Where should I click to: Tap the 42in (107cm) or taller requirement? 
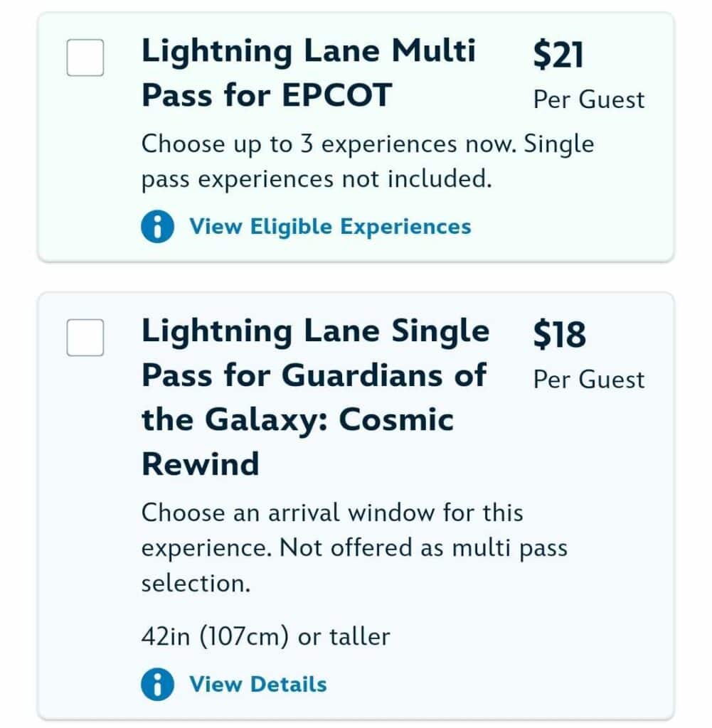coord(265,636)
